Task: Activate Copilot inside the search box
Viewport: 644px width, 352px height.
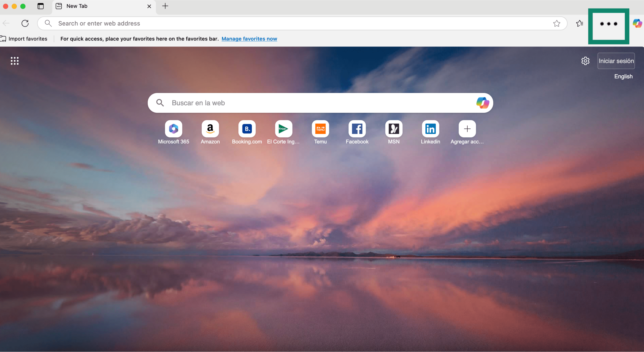Action: point(483,103)
